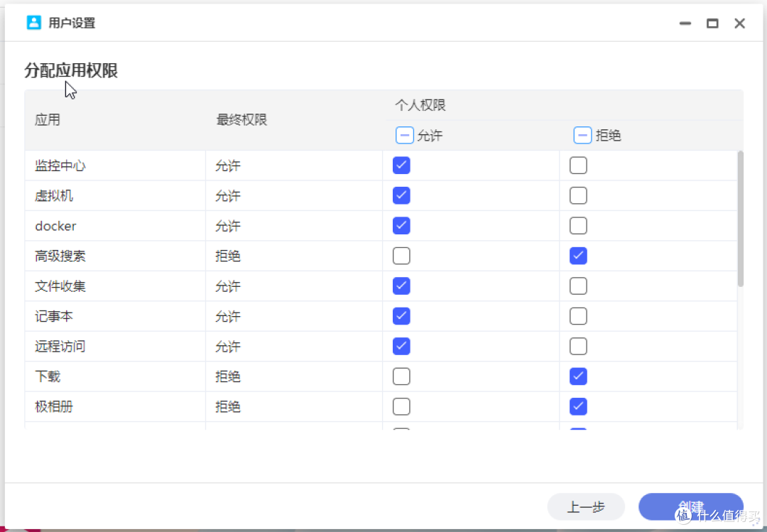Check 拒绝 for 虚拟机
767x532 pixels.
[x=578, y=195]
